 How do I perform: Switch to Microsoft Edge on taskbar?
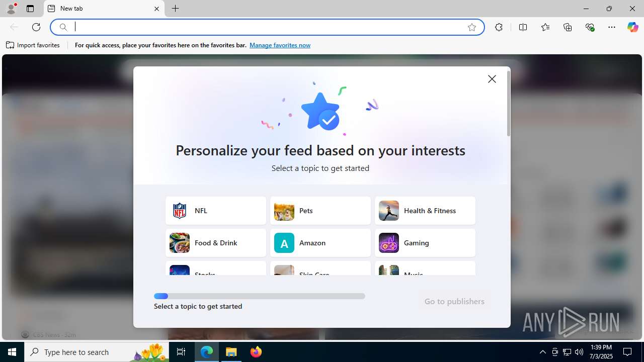coord(207,352)
